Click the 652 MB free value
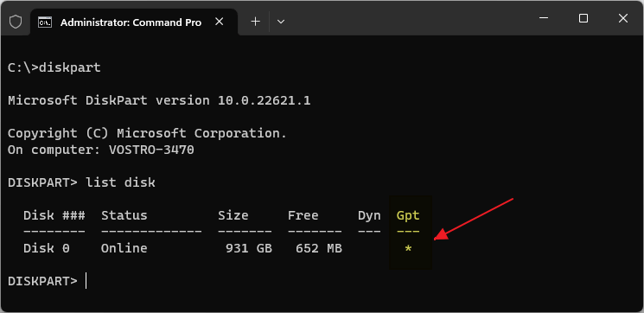Screen dimensions: 644x313 pos(319,248)
